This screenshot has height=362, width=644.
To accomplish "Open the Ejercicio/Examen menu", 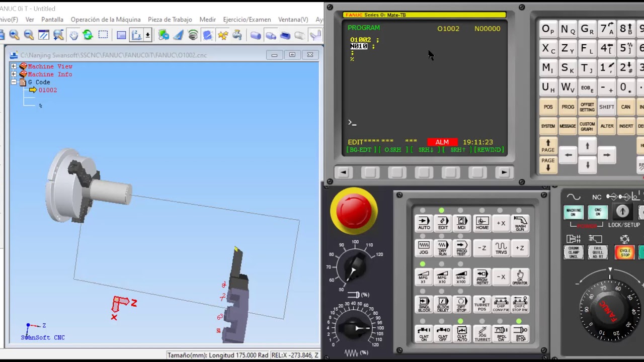I will coord(247,20).
